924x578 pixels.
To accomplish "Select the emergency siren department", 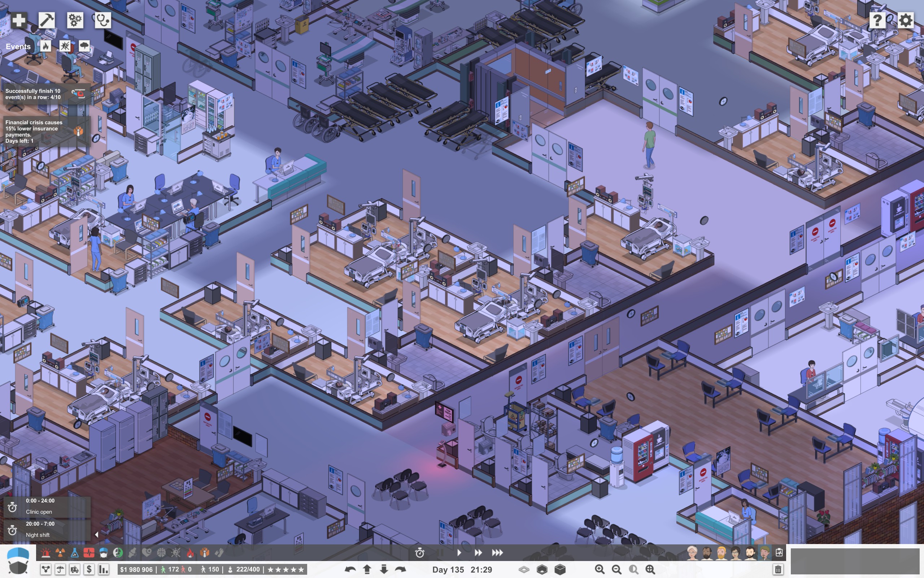I will click(x=46, y=552).
